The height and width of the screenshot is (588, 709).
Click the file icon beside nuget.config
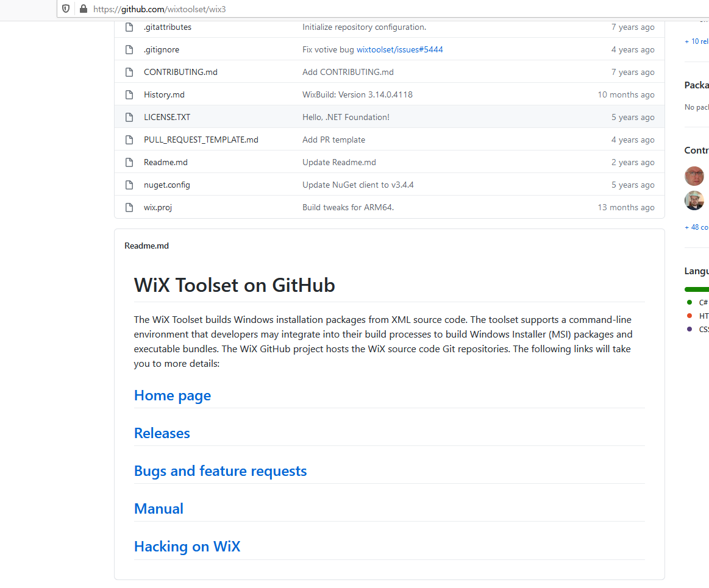[129, 185]
